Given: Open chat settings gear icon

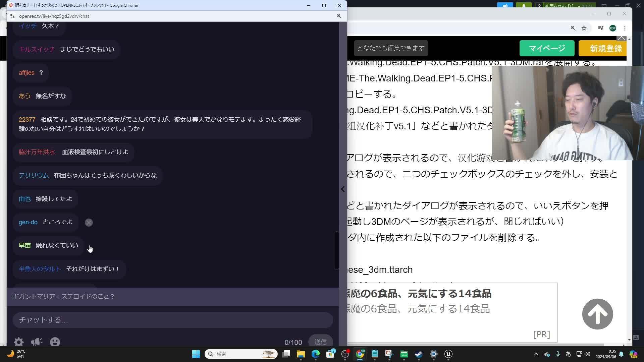Looking at the screenshot, I should point(19,342).
